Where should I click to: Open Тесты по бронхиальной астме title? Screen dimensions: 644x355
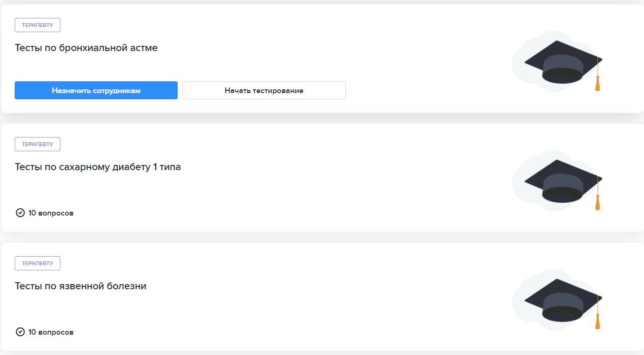click(x=86, y=48)
